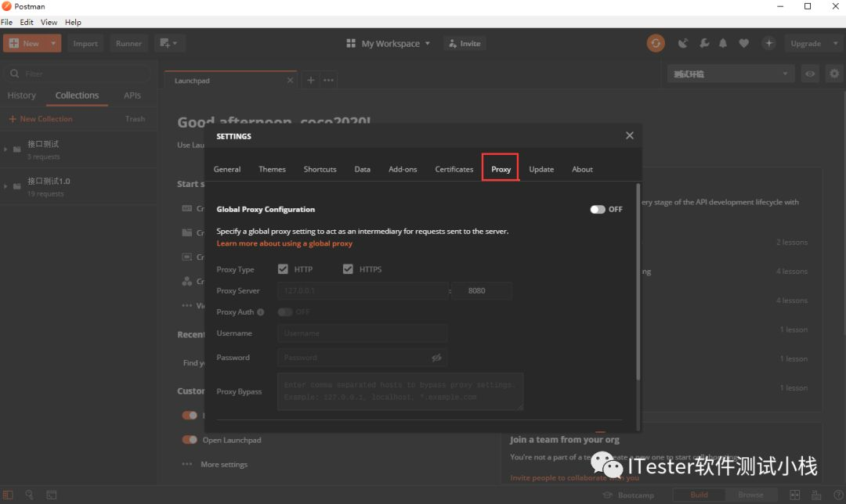846x504 pixels.
Task: Toggle Global Proxy Configuration switch
Action: pos(597,209)
